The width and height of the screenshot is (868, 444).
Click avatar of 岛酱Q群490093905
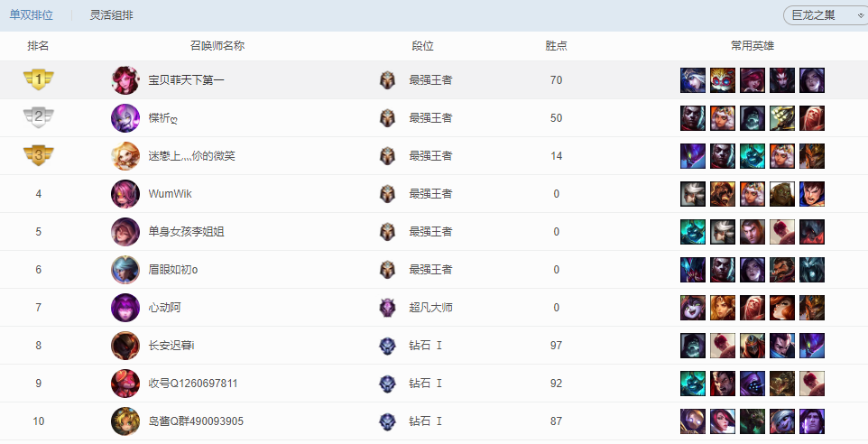click(x=125, y=421)
